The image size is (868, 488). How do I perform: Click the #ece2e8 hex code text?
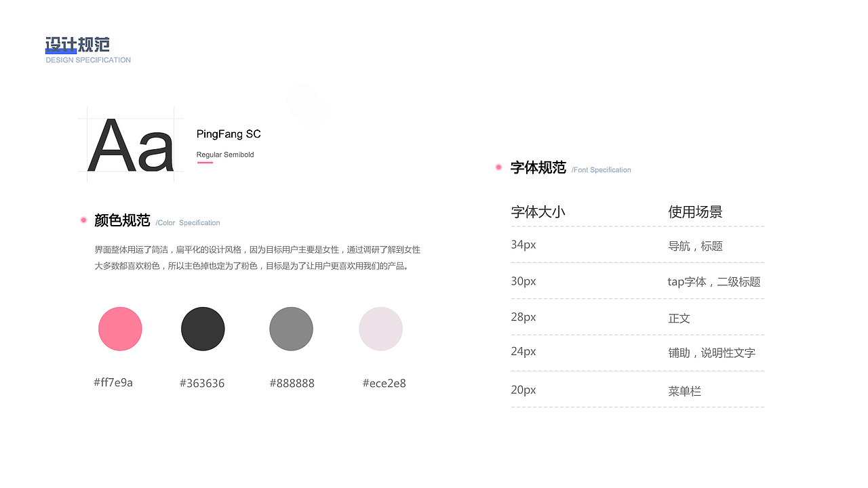coord(384,383)
